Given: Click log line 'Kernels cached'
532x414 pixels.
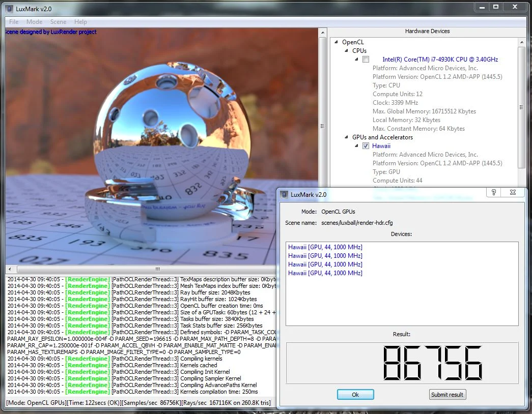Looking at the screenshot, I should pos(113,365).
